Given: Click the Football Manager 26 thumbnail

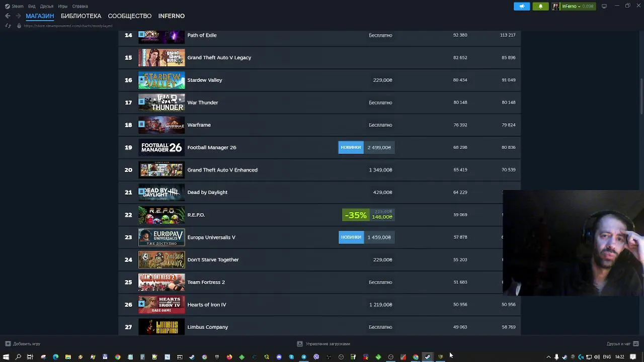Looking at the screenshot, I should [x=162, y=147].
